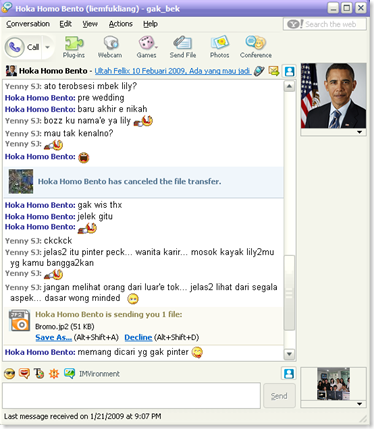Open the Help menu
The image size is (374, 429).
[150, 24]
